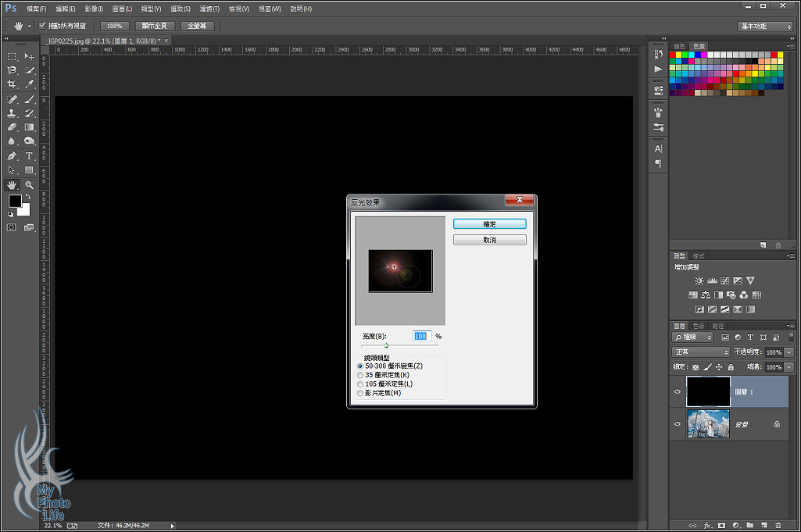The width and height of the screenshot is (801, 532).
Task: Pick the Pen tool
Action: pos(13,156)
